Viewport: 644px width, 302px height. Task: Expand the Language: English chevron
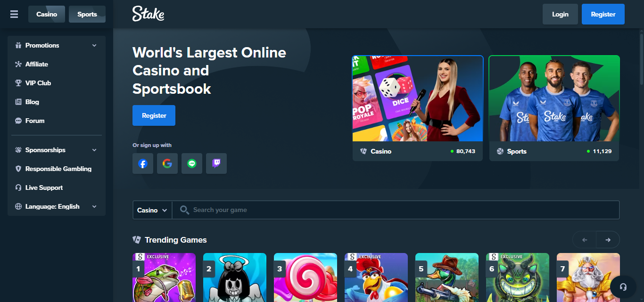(x=94, y=206)
